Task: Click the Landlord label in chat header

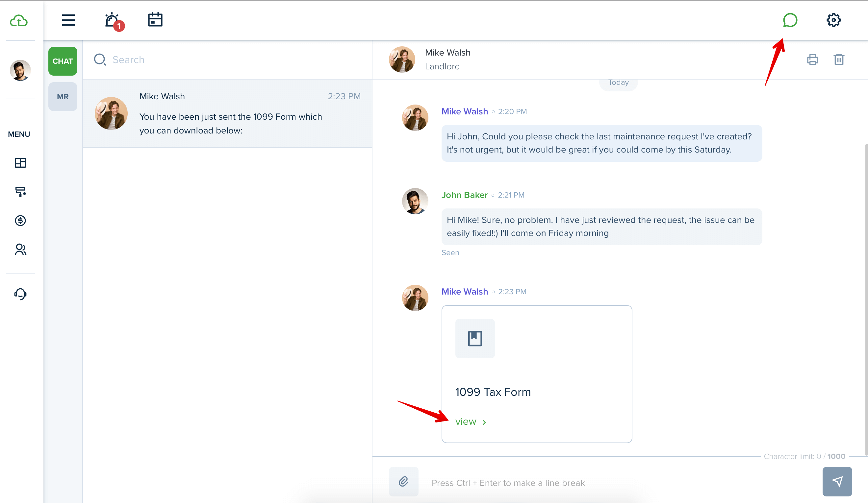Action: click(442, 66)
